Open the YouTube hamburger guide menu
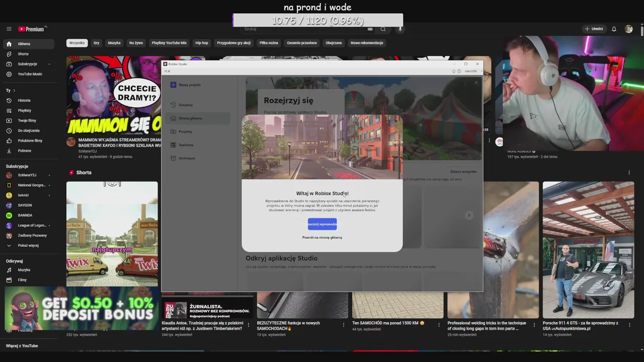644x362 pixels. point(9,29)
